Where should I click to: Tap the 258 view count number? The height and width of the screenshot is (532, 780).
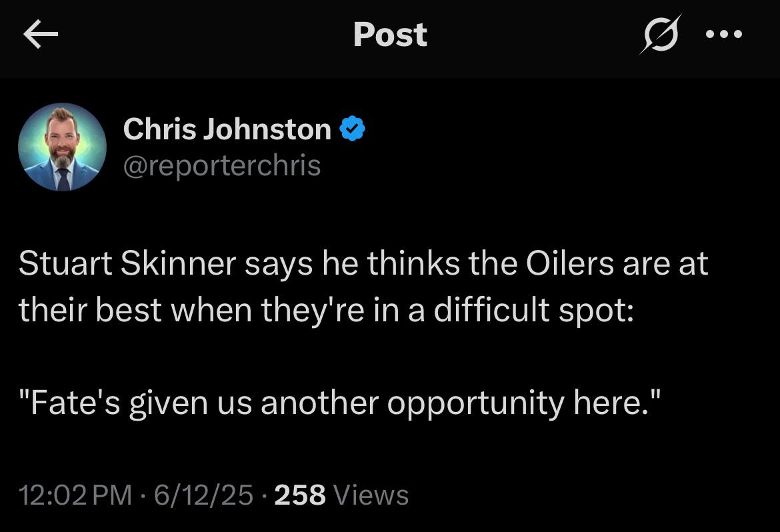pyautogui.click(x=300, y=495)
